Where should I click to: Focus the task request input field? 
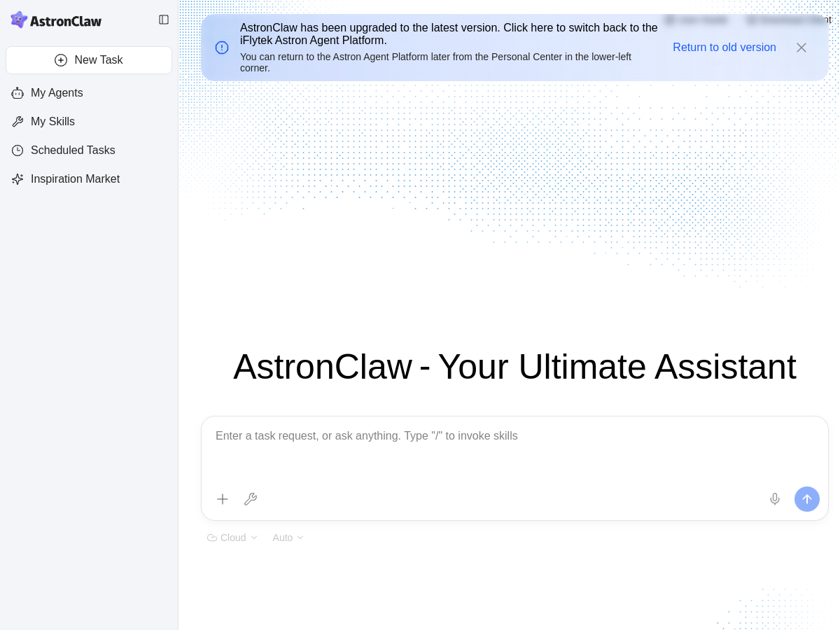(514, 450)
